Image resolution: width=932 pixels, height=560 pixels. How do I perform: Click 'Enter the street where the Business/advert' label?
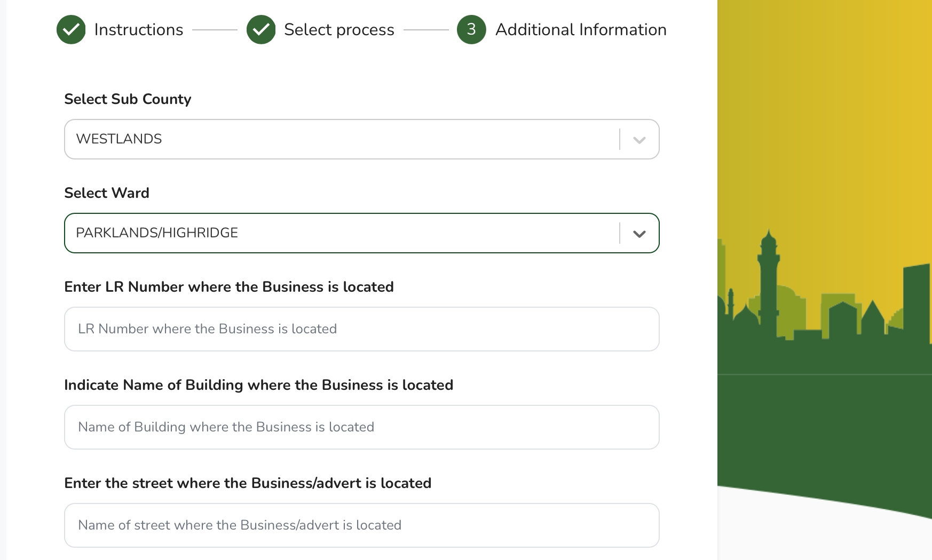pyautogui.click(x=213, y=483)
